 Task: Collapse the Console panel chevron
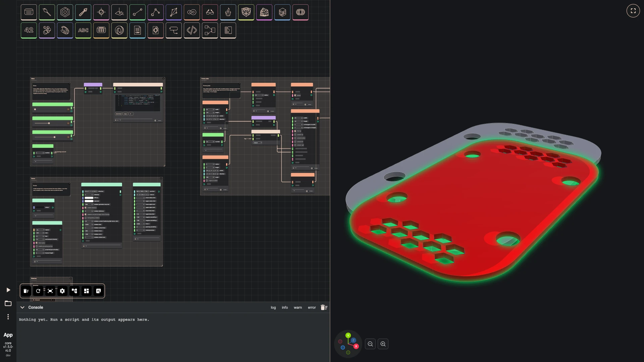pyautogui.click(x=22, y=307)
